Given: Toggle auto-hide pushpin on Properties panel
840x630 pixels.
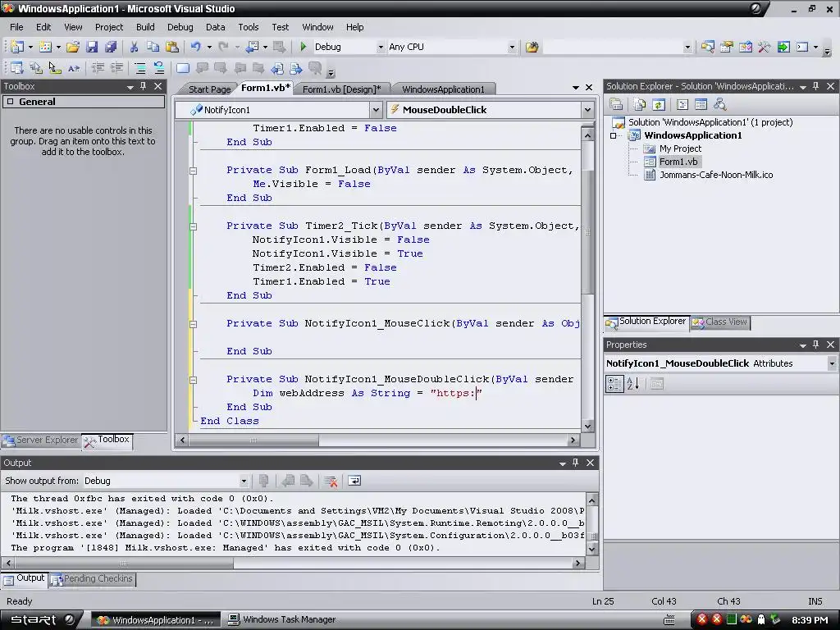Looking at the screenshot, I should (x=816, y=345).
